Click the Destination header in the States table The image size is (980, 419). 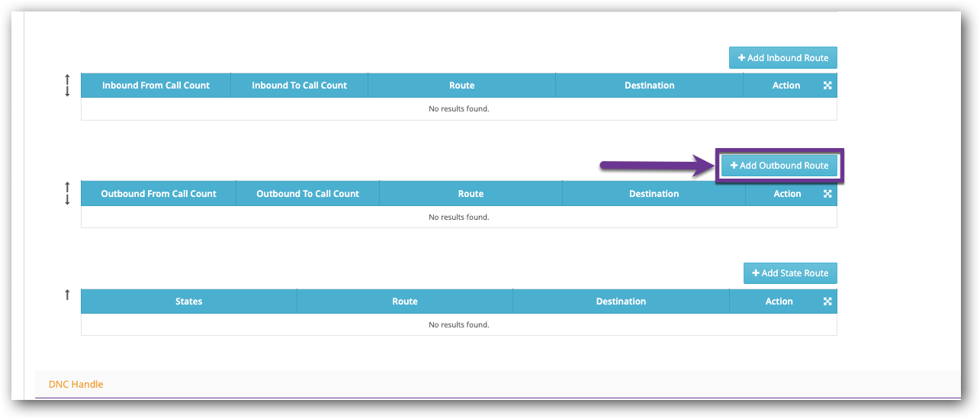click(621, 301)
